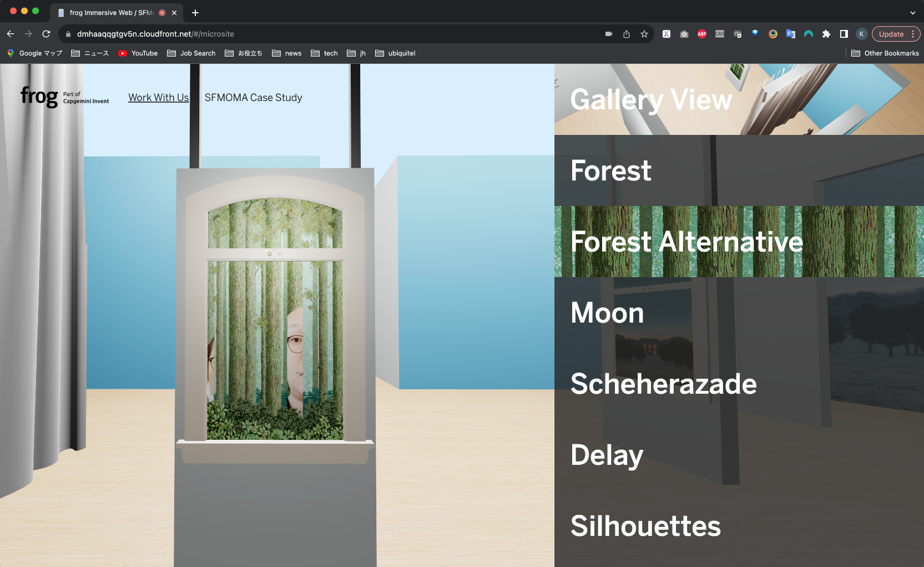The image size is (924, 567).
Task: Open the Google マップ bookmark
Action: [34, 53]
